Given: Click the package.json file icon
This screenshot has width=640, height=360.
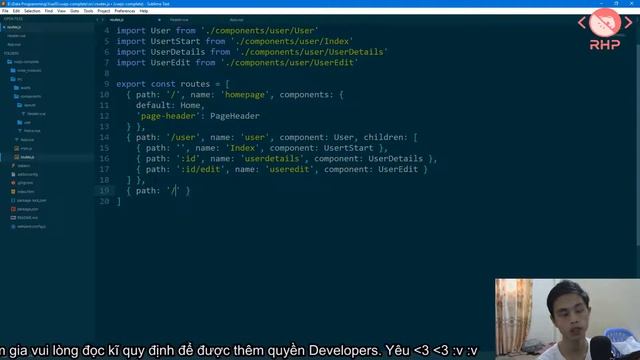Looking at the screenshot, I should point(13,209).
